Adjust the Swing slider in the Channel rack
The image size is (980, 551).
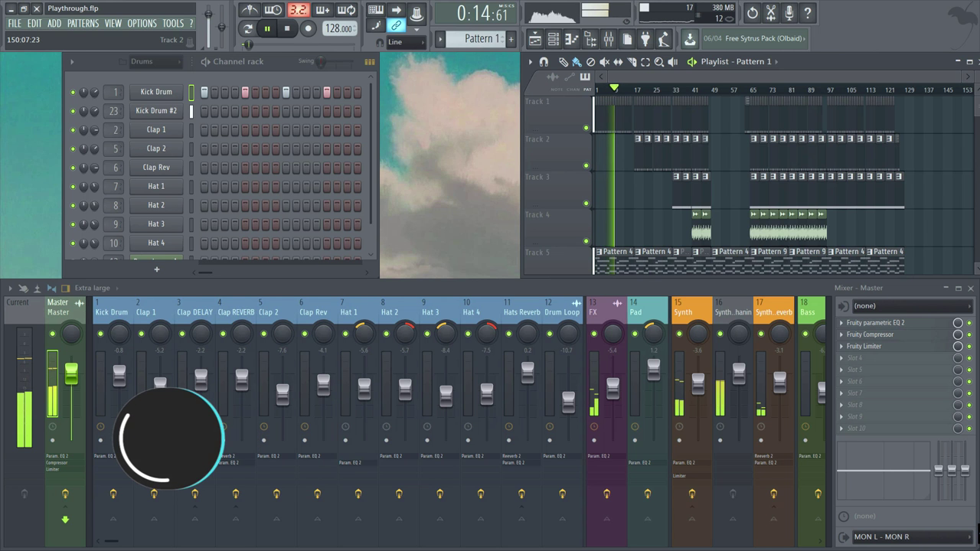(x=322, y=62)
